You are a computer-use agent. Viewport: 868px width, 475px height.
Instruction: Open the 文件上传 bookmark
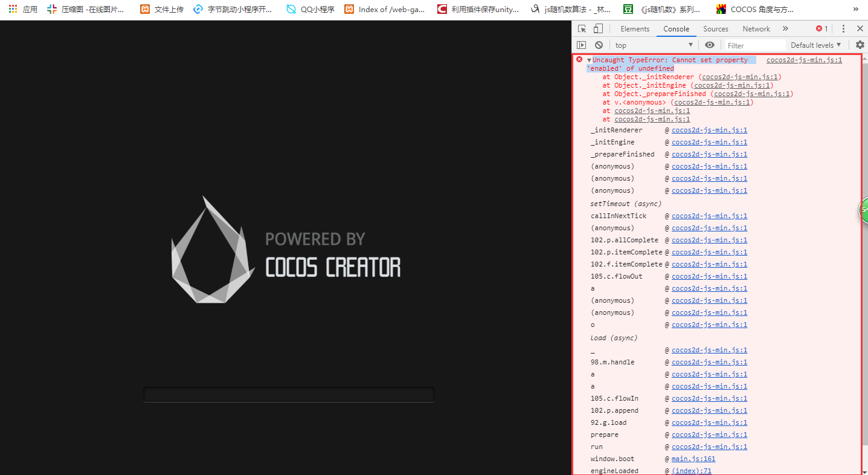coord(162,10)
